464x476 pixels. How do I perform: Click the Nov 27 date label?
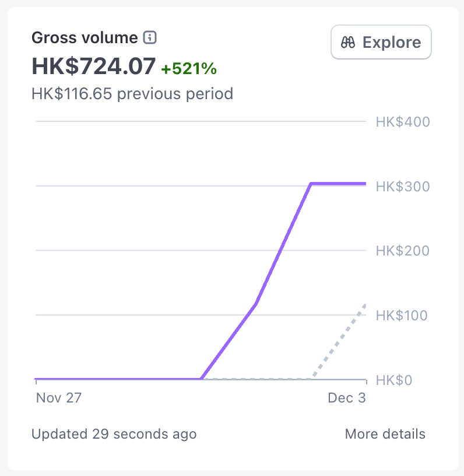point(59,398)
